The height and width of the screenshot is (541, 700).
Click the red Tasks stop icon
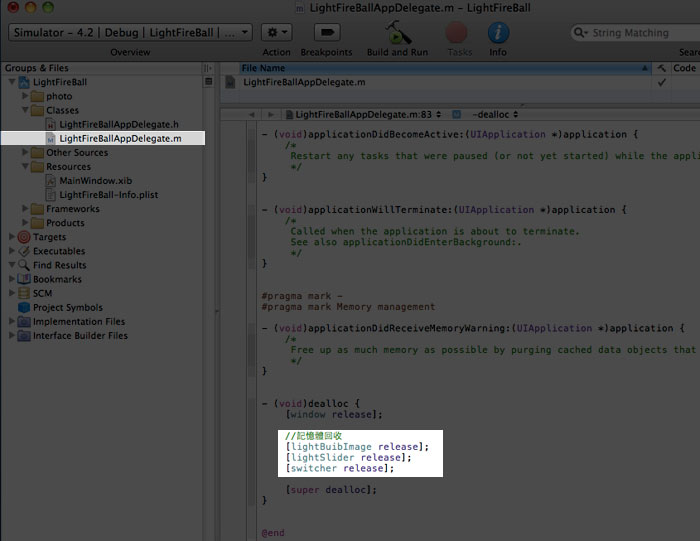pyautogui.click(x=456, y=33)
